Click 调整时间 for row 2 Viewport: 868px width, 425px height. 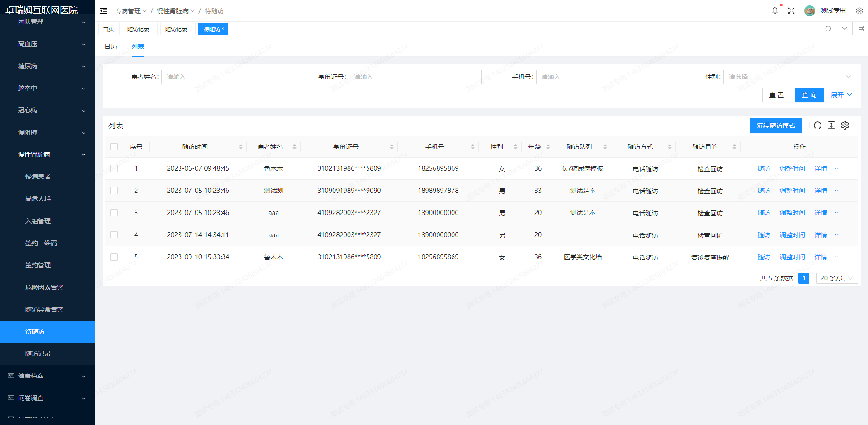[792, 191]
